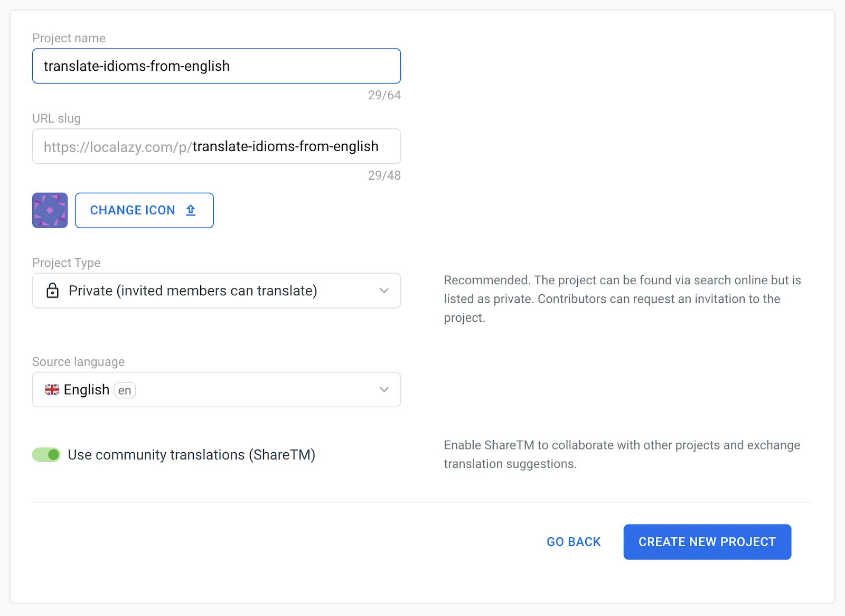Click the 'URL slug' field label
This screenshot has width=845, height=616.
coord(57,118)
